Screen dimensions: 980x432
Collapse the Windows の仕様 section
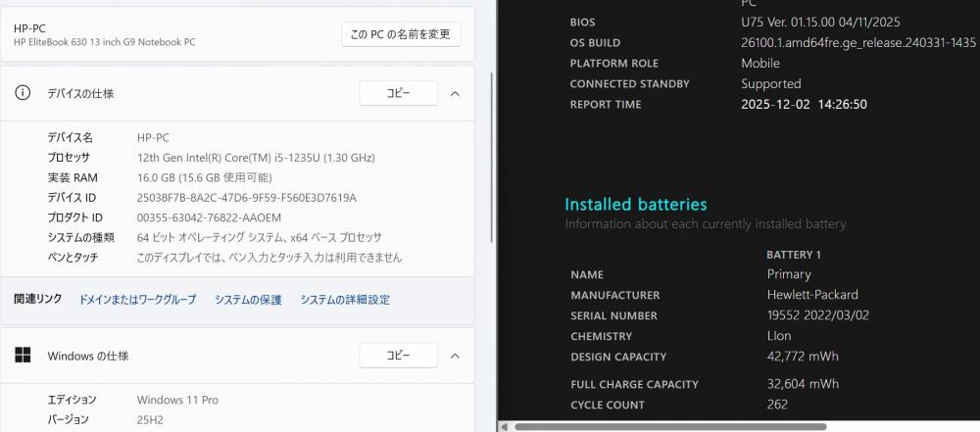pos(455,356)
